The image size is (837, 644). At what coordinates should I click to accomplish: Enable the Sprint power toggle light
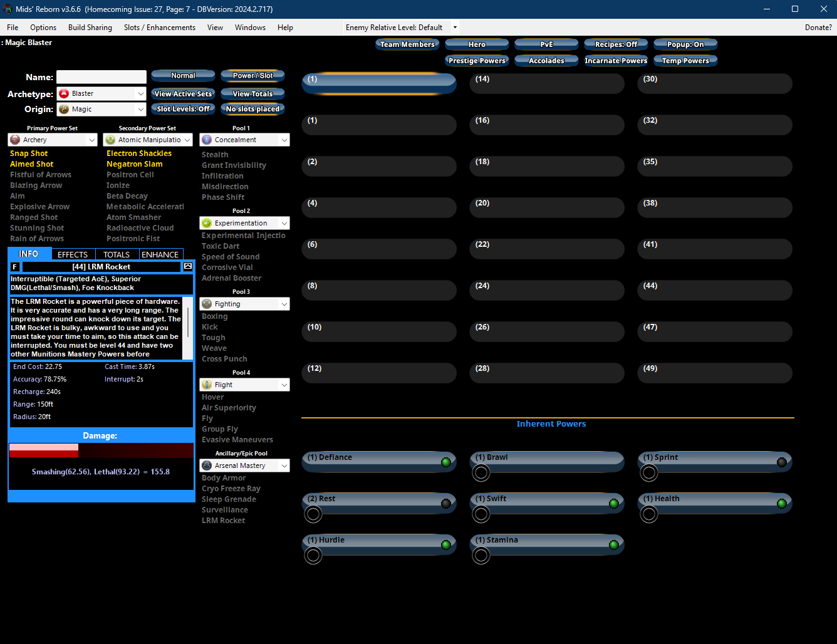(x=782, y=462)
